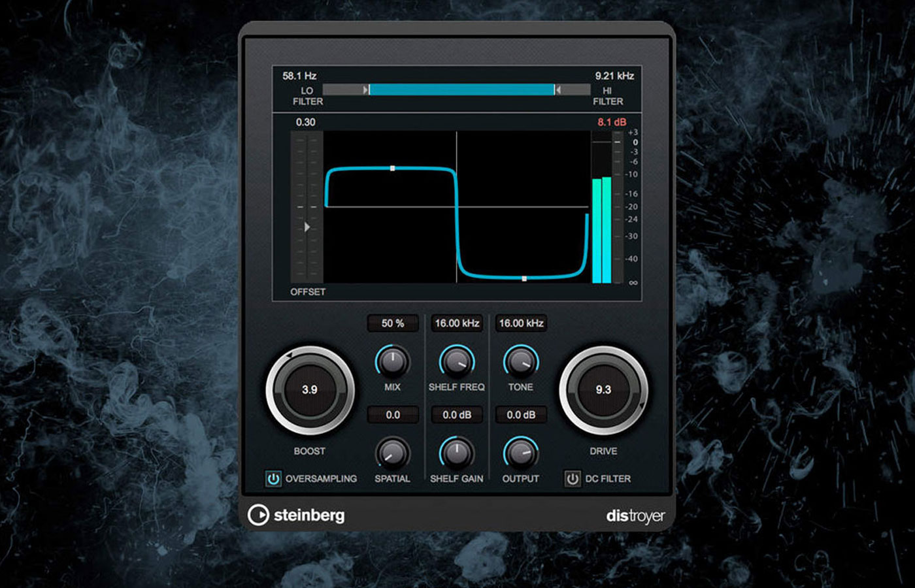
Task: Click the 3.9 value inside Boost
Action: (310, 390)
